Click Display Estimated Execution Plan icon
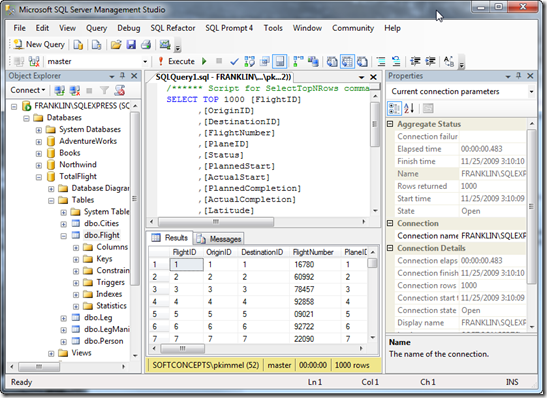This screenshot has width=547, height=398. [249, 61]
